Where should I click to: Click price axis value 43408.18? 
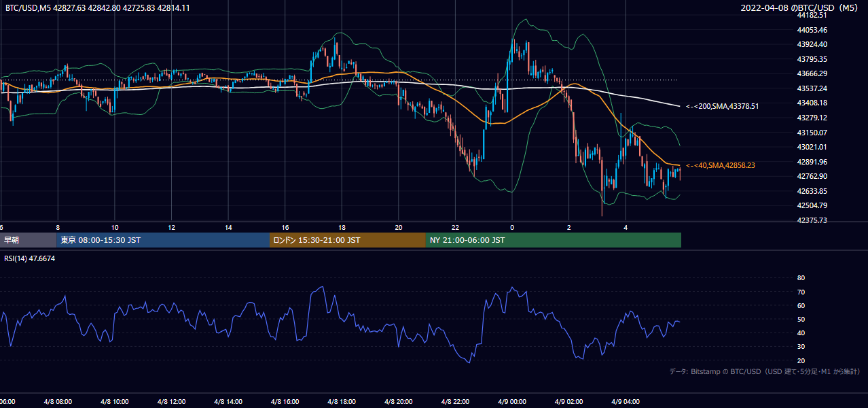pos(812,103)
